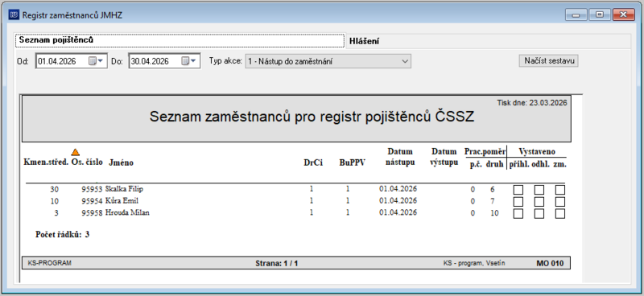
Task: Close the Registr zaměstnanců window
Action: 623,14
